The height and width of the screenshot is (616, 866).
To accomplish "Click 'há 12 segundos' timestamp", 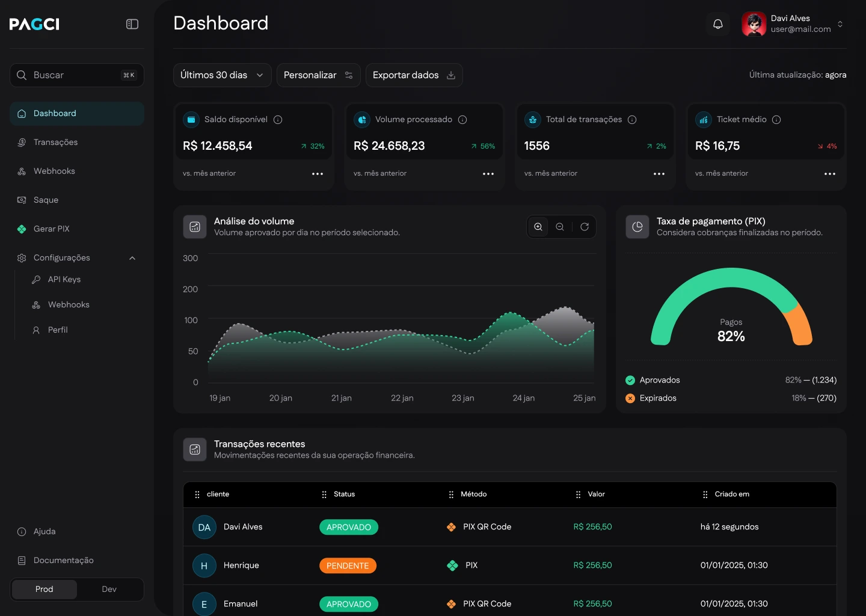I will (x=729, y=527).
